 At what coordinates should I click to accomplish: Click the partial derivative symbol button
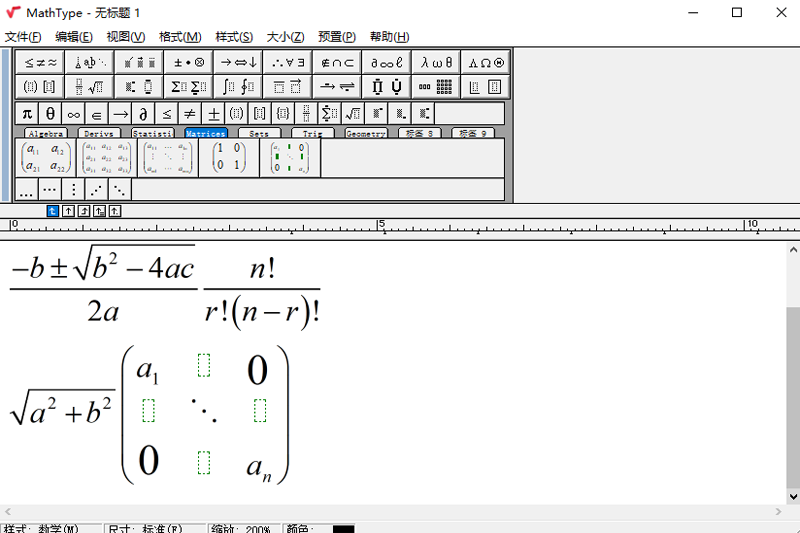[144, 113]
